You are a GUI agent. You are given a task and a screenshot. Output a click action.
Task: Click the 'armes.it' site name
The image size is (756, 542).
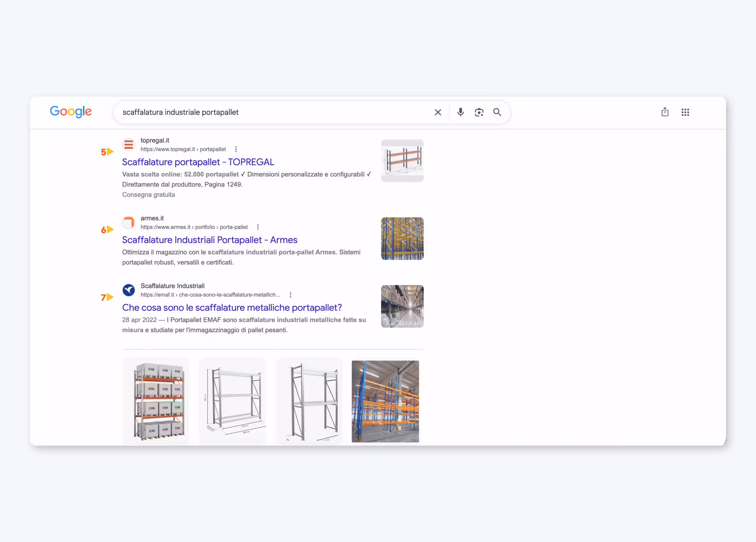152,218
